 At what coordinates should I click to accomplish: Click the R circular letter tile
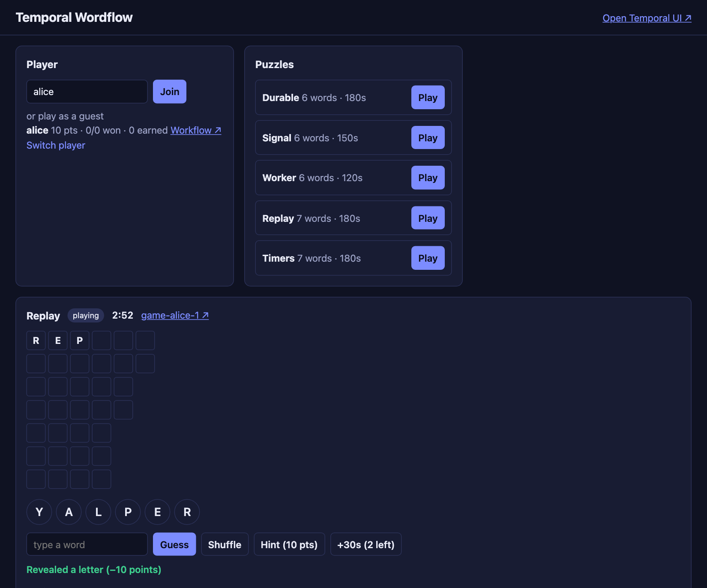[187, 512]
